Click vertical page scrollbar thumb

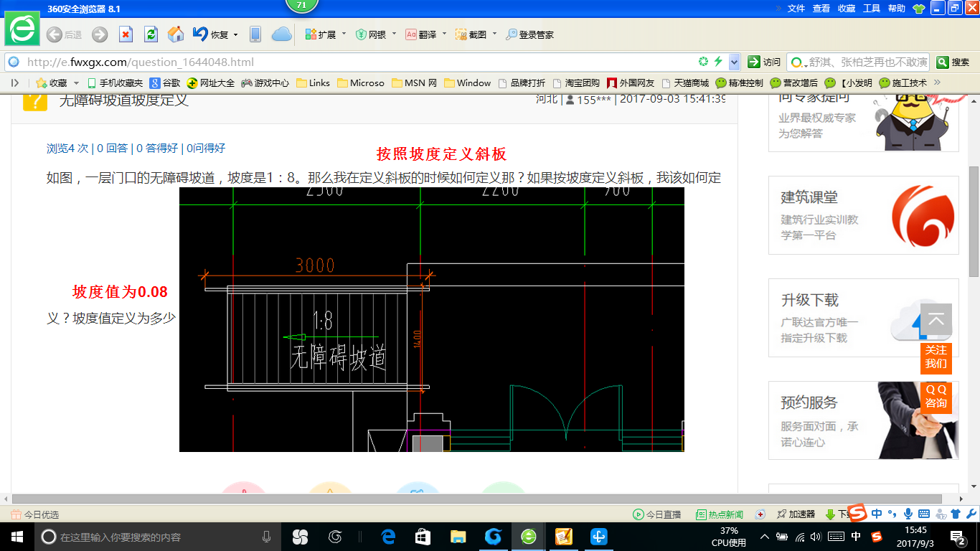(x=974, y=221)
